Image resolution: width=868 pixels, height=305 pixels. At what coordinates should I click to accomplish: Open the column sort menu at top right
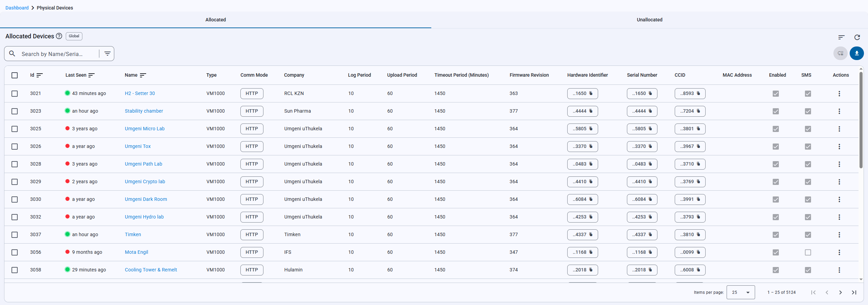(841, 37)
